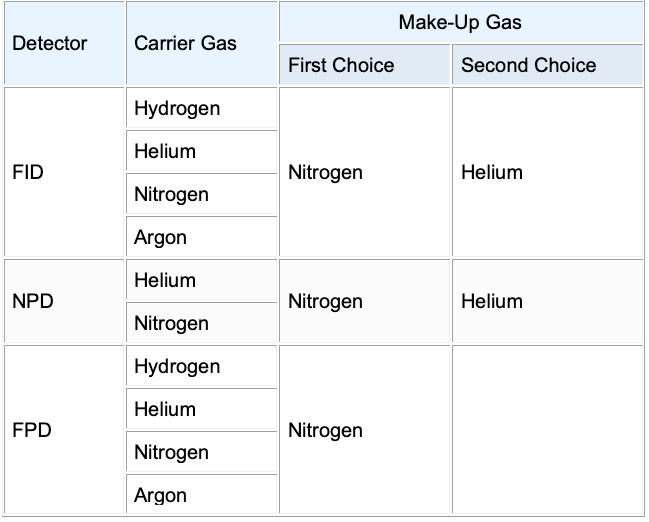
Task: Click Helium second choice for NPD
Action: (492, 301)
